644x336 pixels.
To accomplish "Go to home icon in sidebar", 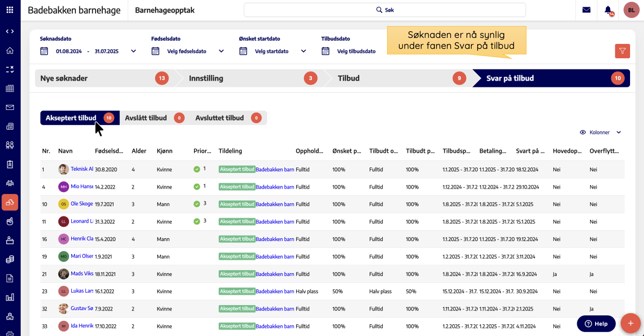I will (10, 51).
